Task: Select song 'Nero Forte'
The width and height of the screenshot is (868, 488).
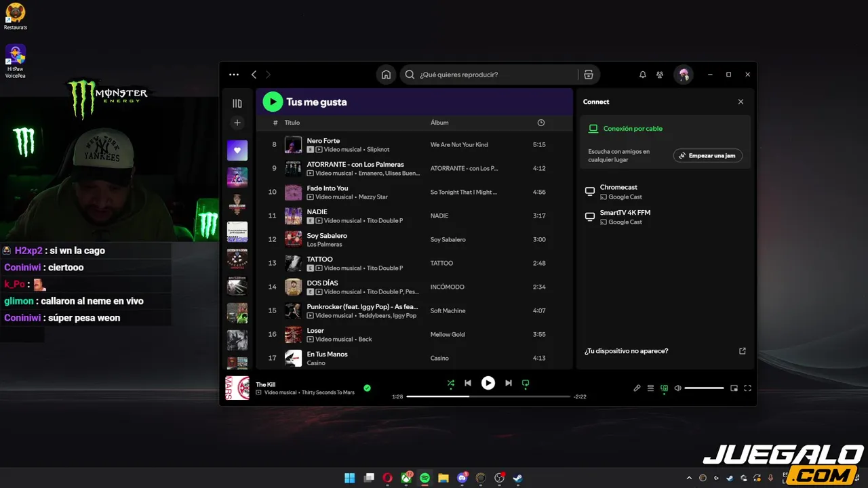Action: [x=323, y=141]
